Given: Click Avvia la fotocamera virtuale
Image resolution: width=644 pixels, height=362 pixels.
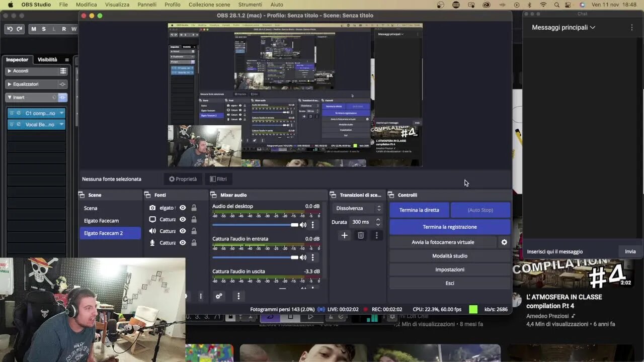Looking at the screenshot, I should point(443,242).
